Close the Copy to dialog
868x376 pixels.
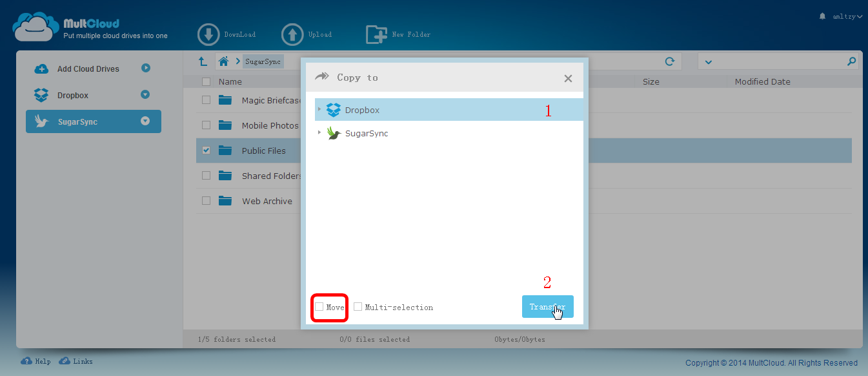[x=568, y=78]
